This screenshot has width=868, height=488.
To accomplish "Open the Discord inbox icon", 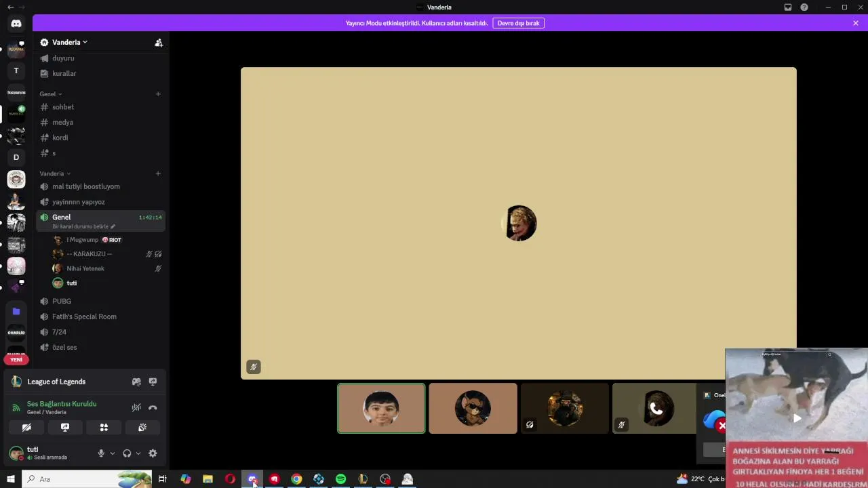I will click(788, 7).
